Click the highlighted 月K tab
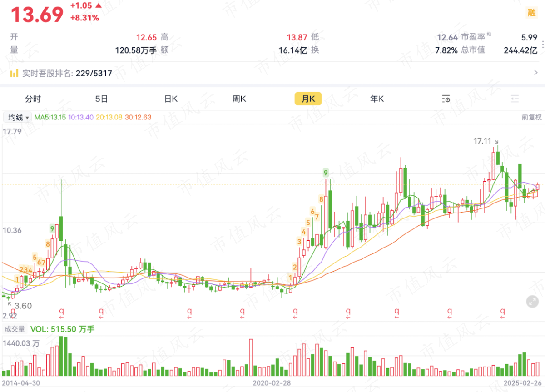The image size is (545, 392). (308, 99)
